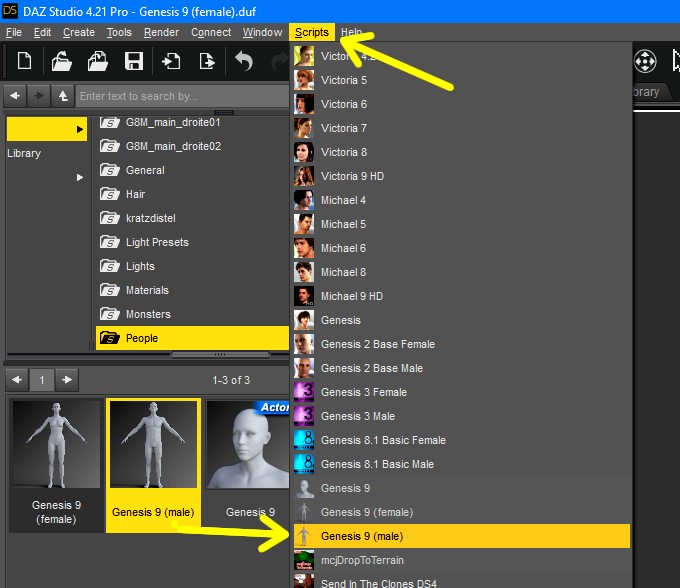Click the Genesis 8.1 Basic Male cyan icon
The height and width of the screenshot is (588, 680).
304,464
